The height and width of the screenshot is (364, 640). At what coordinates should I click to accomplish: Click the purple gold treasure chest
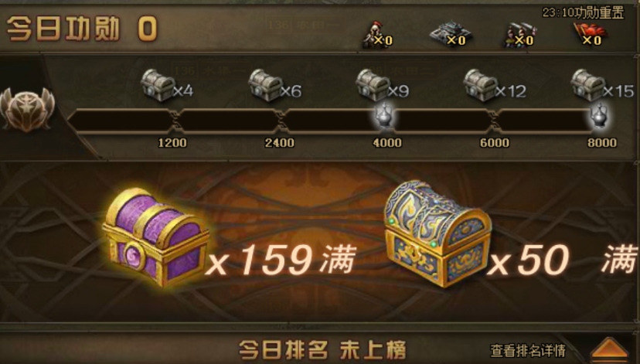156,236
